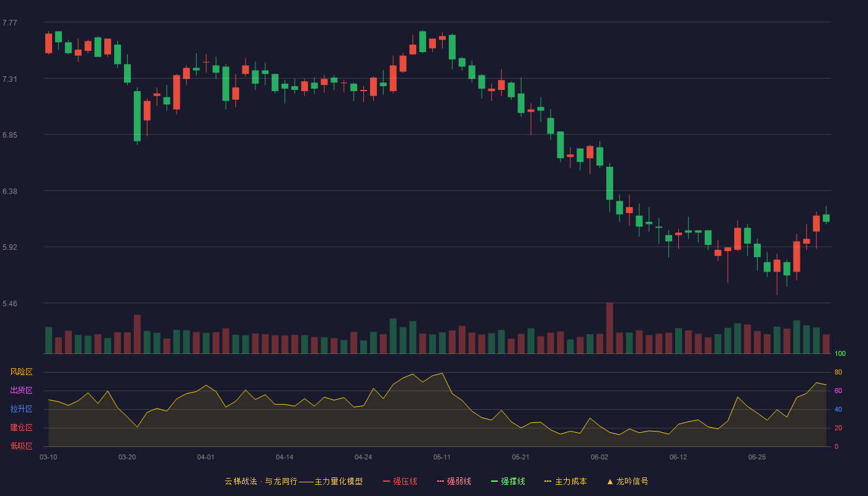Toggle the 强弱线 series label
The image size is (868, 496).
coord(459,481)
